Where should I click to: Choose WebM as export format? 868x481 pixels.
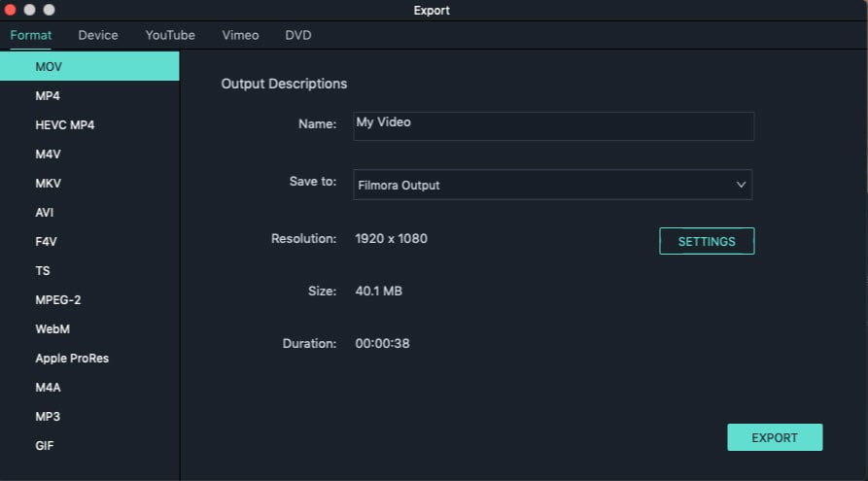[x=52, y=329]
